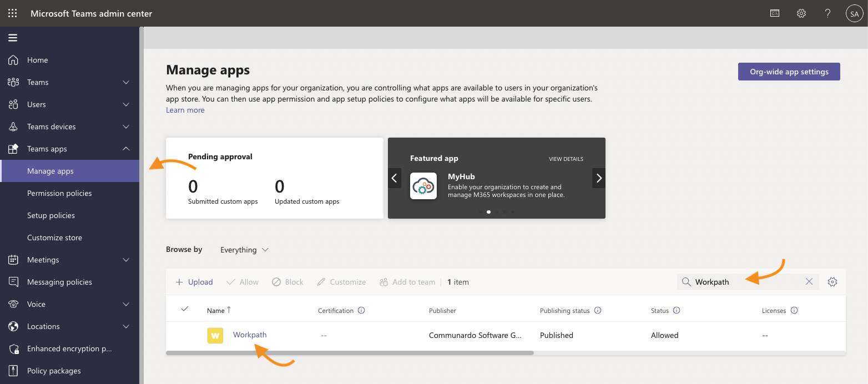
Task: Click the yellow Workpath app icon
Action: point(215,335)
